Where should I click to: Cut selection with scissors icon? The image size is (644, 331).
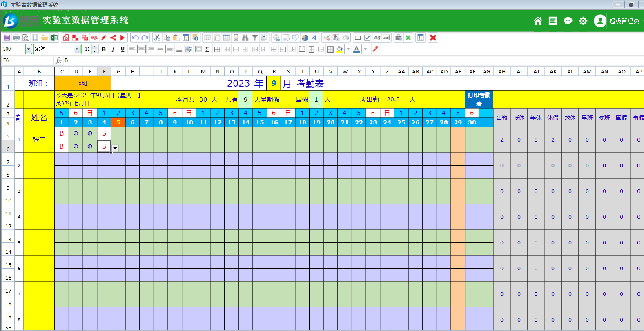tap(157, 38)
